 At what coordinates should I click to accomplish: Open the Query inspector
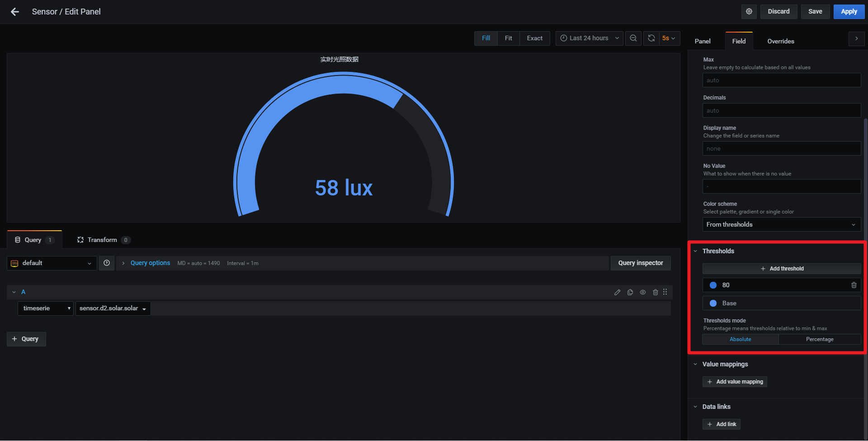[640, 263]
